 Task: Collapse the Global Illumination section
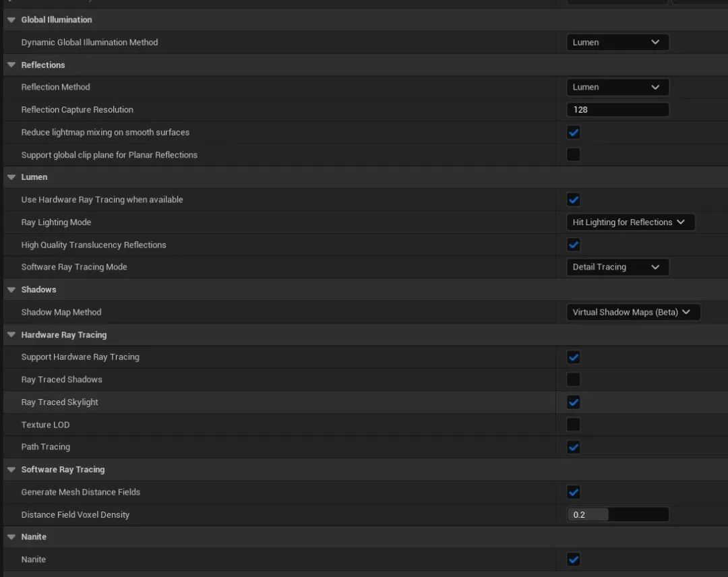click(11, 20)
